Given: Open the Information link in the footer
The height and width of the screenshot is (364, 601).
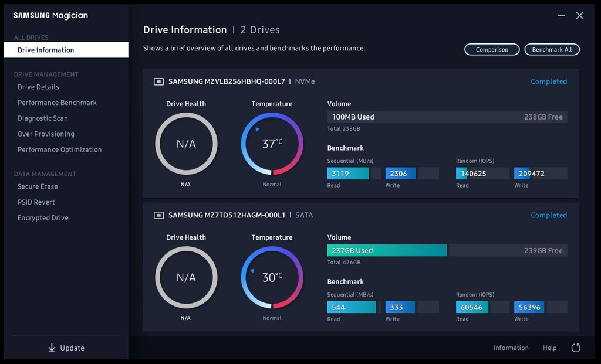Looking at the screenshot, I should coord(511,348).
